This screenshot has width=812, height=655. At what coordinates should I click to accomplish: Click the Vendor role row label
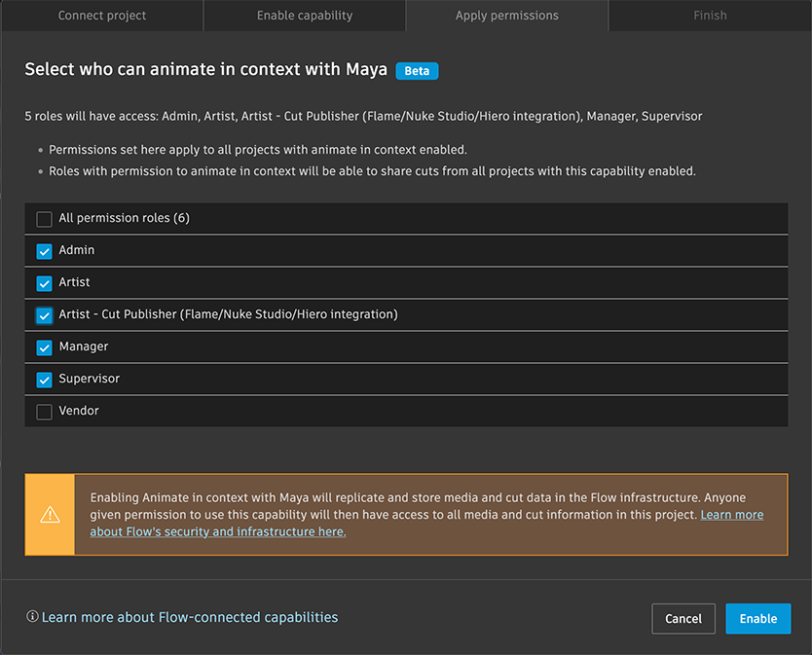click(79, 411)
